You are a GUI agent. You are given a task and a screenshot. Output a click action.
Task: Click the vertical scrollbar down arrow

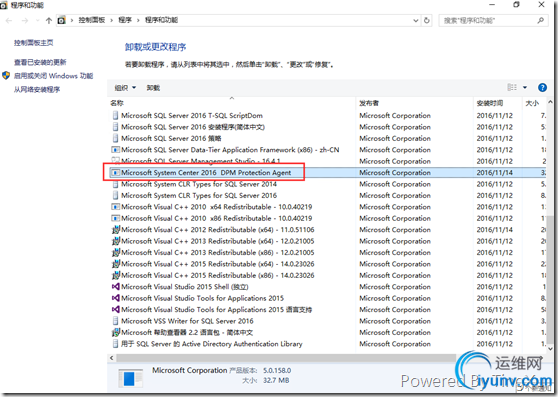[550, 348]
